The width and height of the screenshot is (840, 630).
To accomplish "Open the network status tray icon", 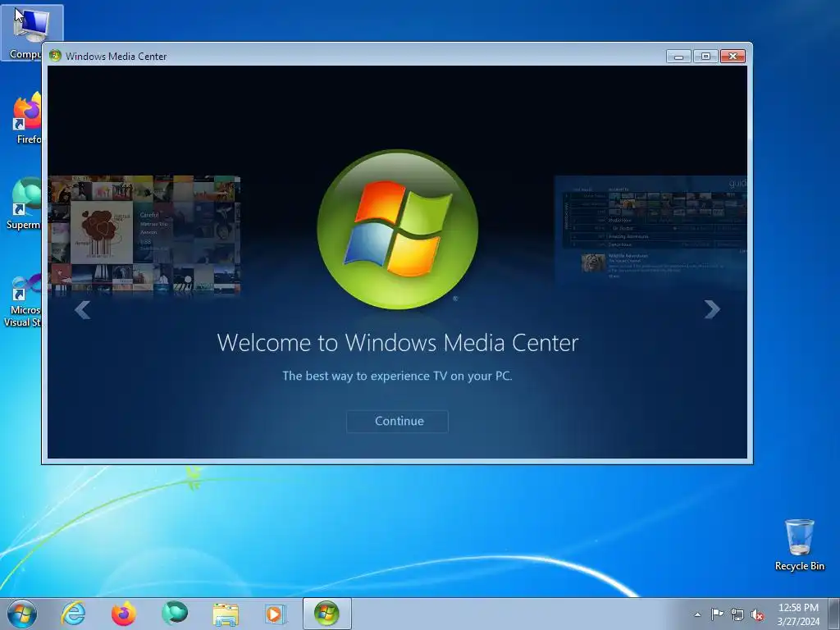I will pos(737,614).
